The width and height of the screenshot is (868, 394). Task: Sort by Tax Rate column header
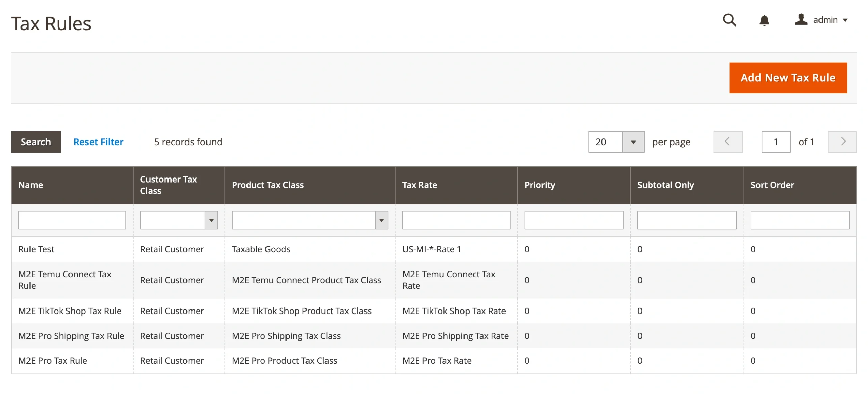click(x=419, y=185)
